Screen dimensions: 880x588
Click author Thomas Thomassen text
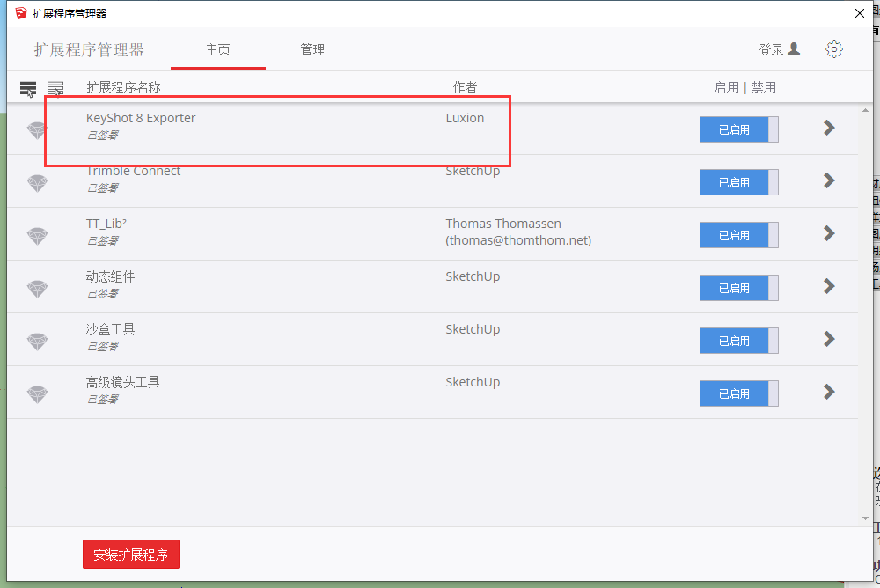(503, 224)
